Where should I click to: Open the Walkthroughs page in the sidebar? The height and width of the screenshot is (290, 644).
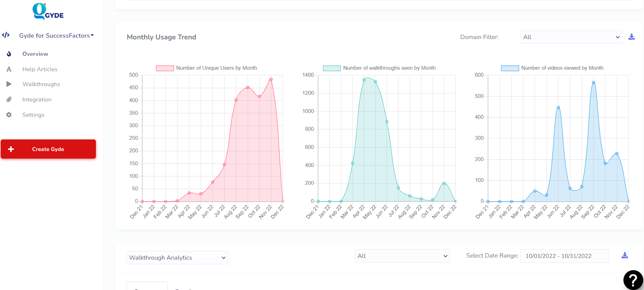(x=41, y=84)
